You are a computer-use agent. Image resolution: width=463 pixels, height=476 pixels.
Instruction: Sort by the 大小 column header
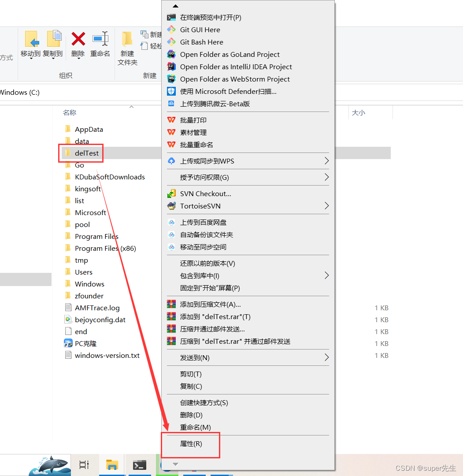tap(358, 113)
